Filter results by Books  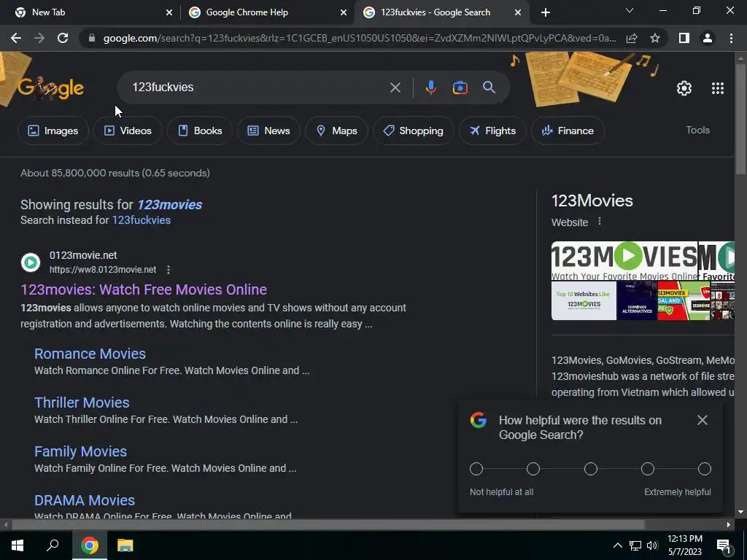pos(200,131)
